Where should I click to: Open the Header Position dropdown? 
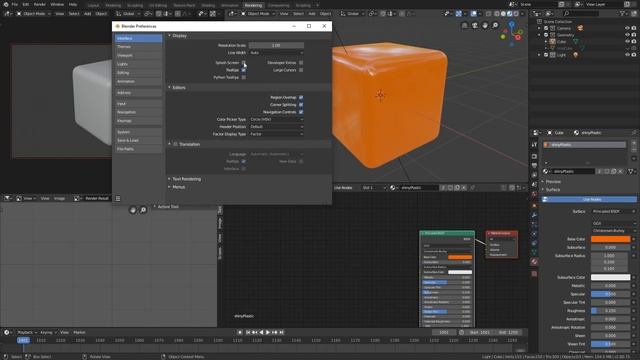(276, 127)
